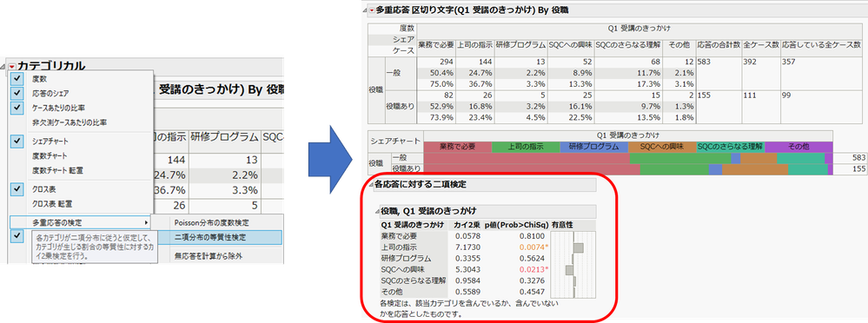
Task: Uncheck 度数 in the menu
Action: pos(17,79)
